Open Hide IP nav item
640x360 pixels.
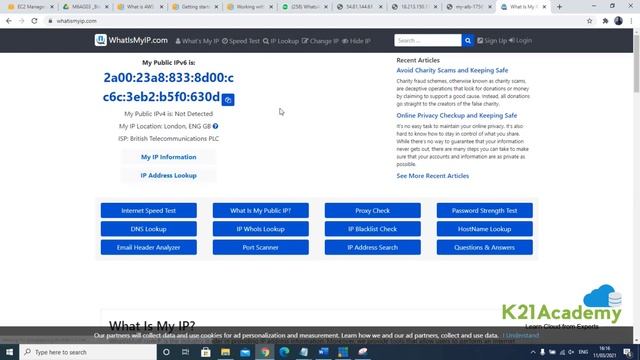(356, 41)
